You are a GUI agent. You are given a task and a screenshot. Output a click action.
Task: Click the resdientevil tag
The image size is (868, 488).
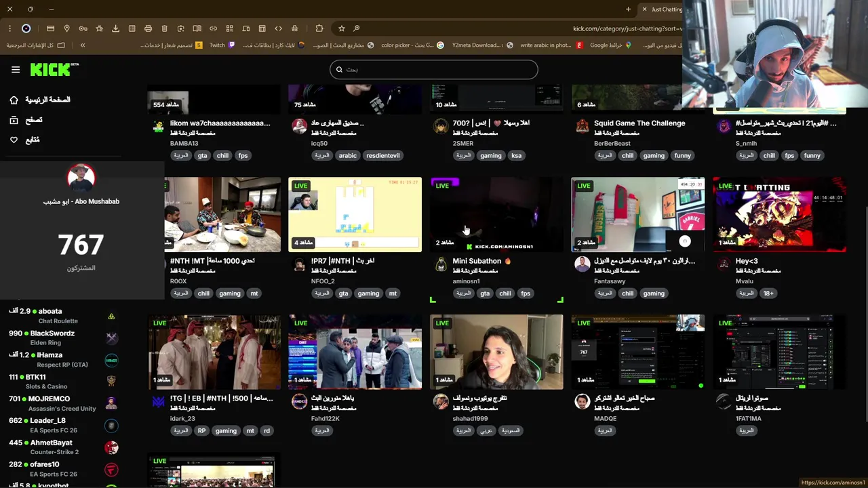(x=382, y=155)
